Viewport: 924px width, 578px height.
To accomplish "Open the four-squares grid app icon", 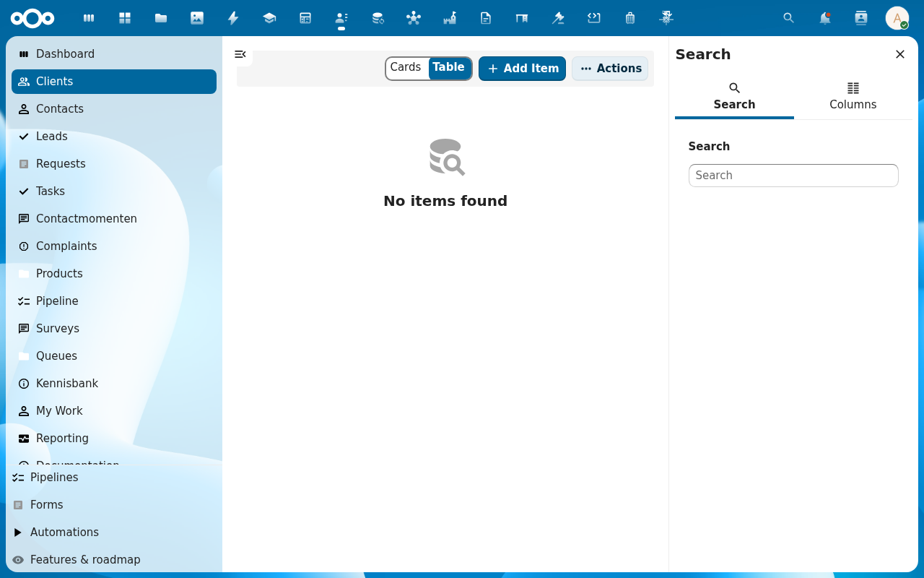I will point(125,18).
